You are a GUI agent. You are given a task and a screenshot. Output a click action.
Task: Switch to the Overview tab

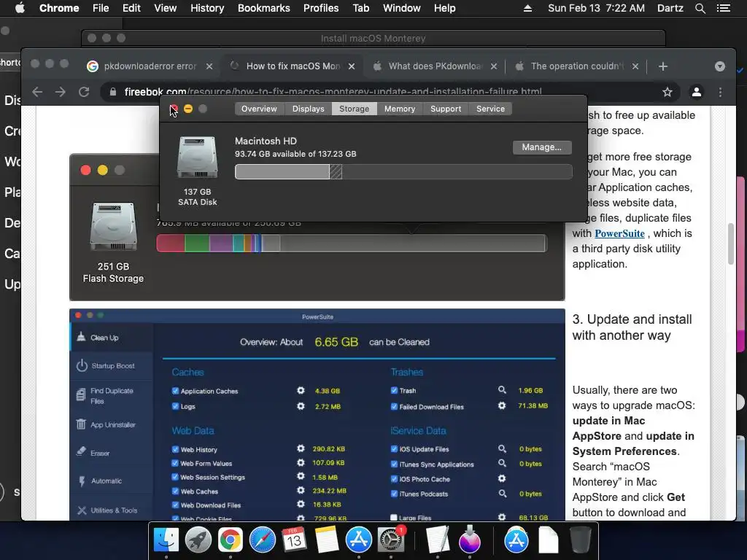tap(259, 109)
